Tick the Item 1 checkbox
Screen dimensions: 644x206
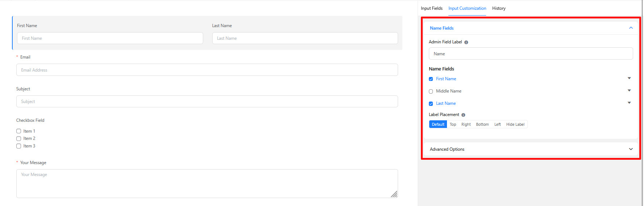coord(18,131)
